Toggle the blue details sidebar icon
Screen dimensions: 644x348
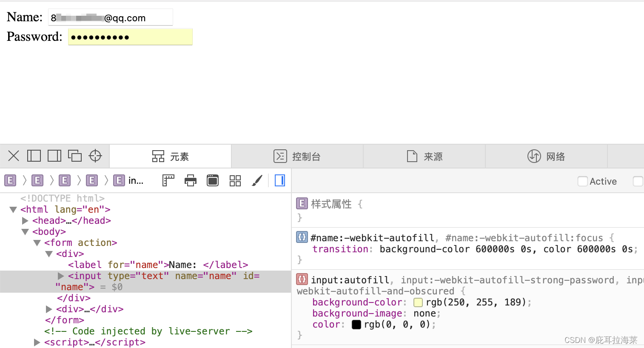pos(280,181)
